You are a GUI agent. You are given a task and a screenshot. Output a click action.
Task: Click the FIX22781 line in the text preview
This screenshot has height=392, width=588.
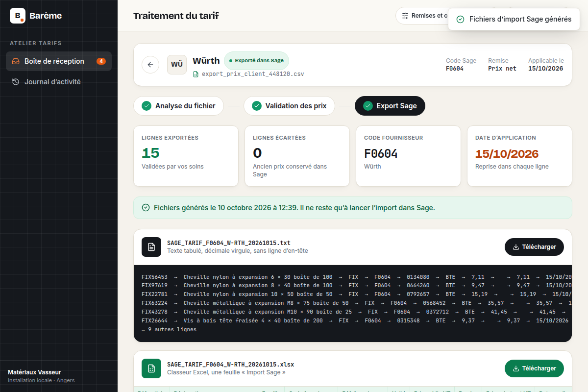(356, 294)
